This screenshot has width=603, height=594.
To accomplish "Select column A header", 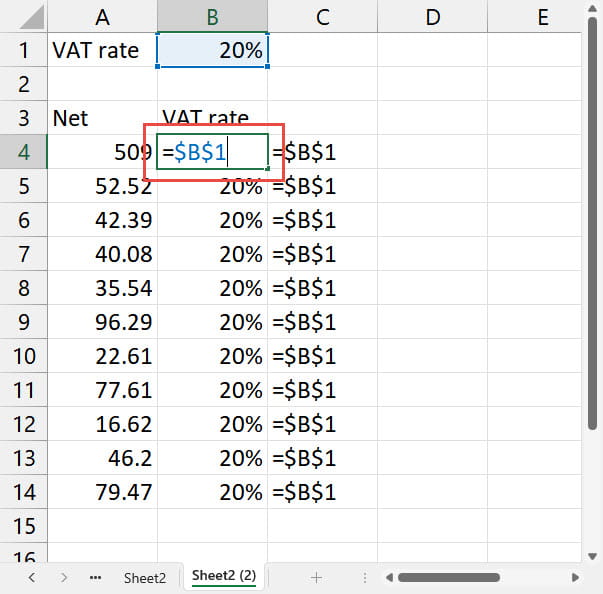I will coord(102,17).
